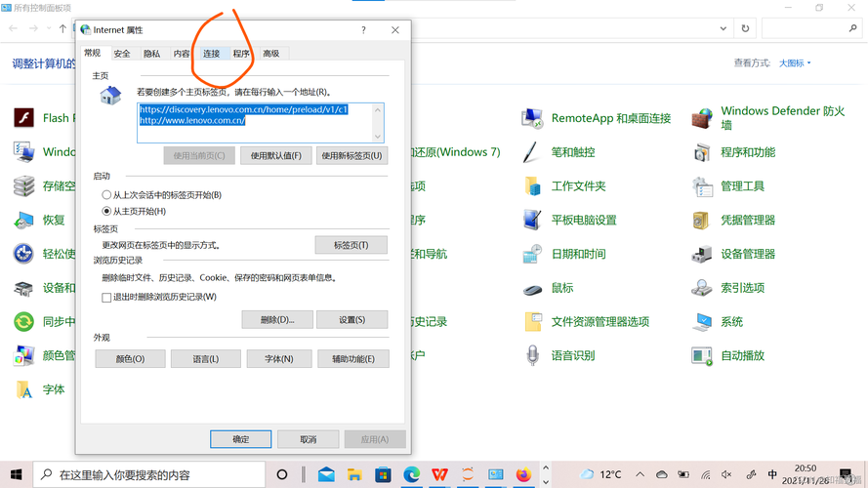
Task: Switch to the 高级 tab
Action: (x=271, y=54)
